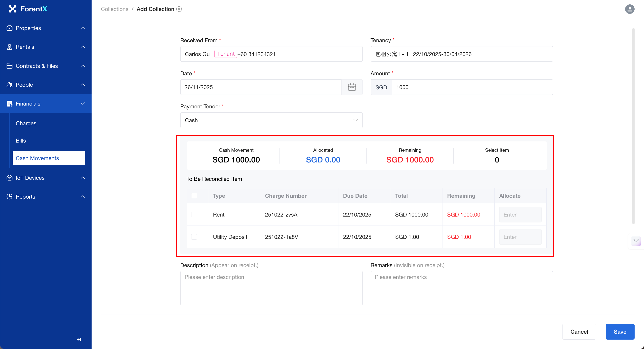
Task: Go to Bills in Financials
Action: pos(21,141)
